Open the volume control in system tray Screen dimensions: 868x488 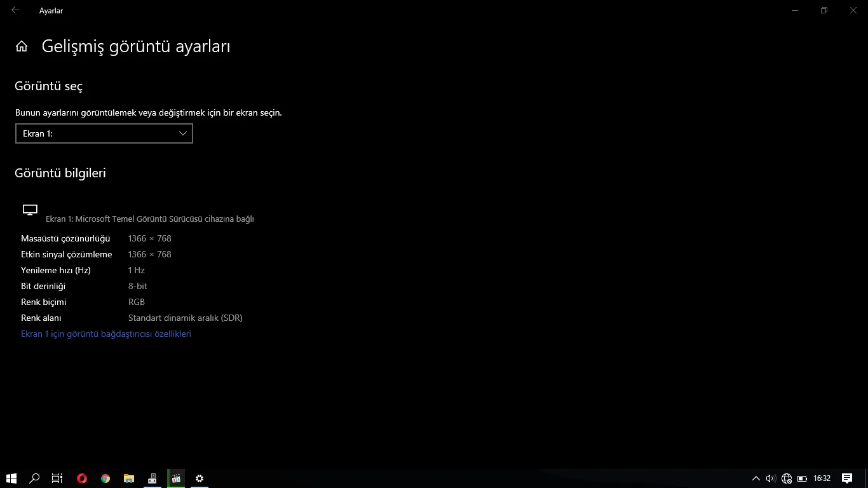coord(771,478)
